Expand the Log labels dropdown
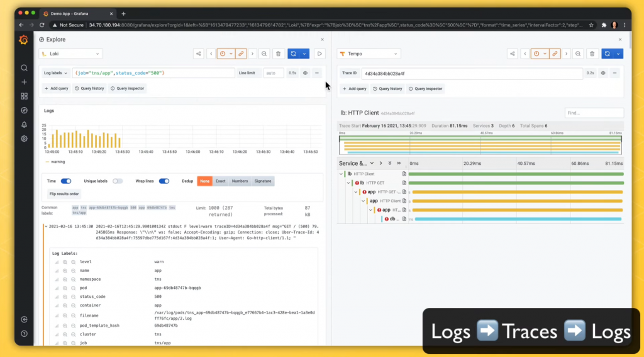 [55, 73]
